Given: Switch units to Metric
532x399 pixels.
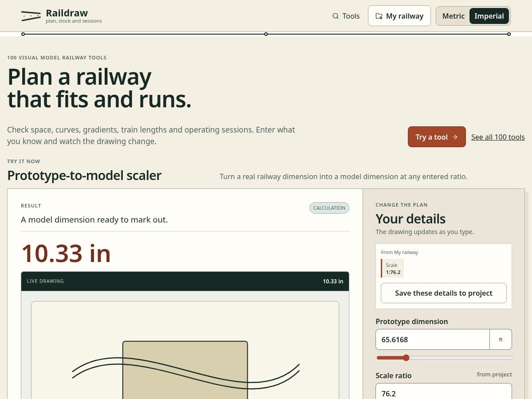Looking at the screenshot, I should pos(453,16).
